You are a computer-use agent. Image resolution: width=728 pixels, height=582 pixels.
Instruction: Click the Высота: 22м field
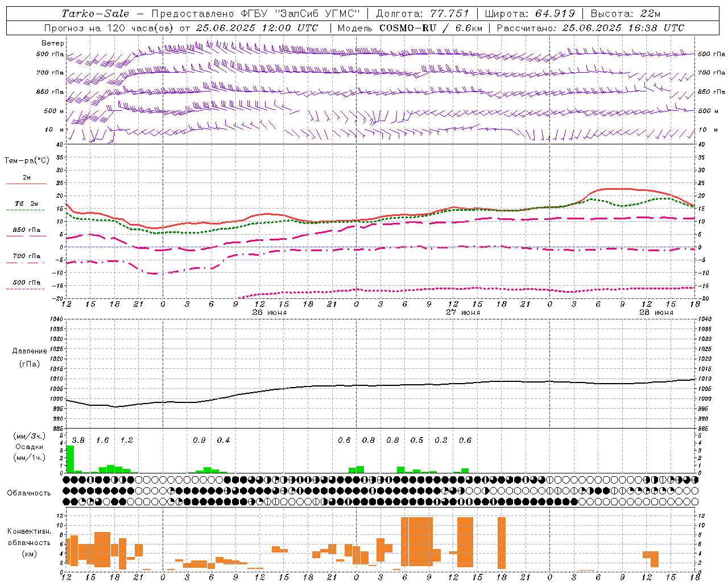pos(626,14)
